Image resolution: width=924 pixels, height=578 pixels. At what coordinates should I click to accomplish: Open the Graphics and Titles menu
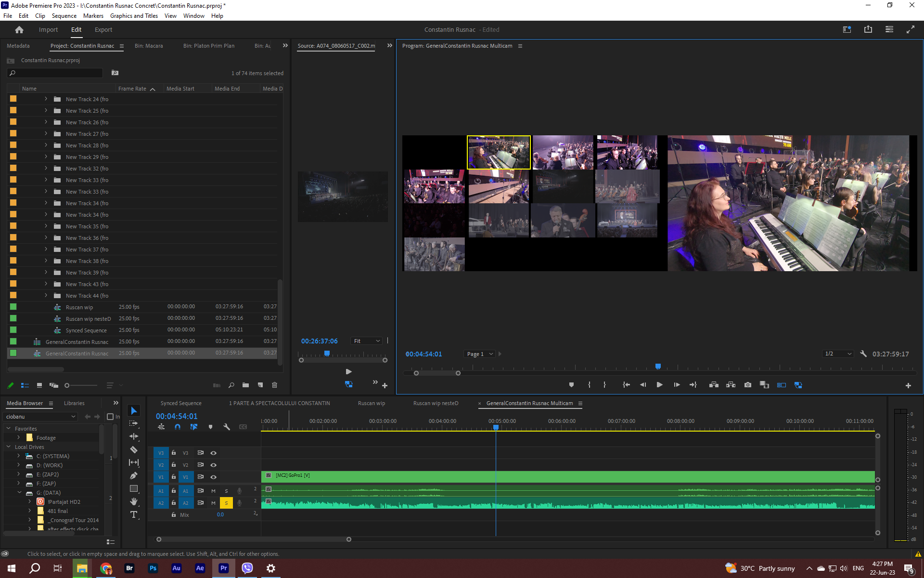[x=134, y=16]
